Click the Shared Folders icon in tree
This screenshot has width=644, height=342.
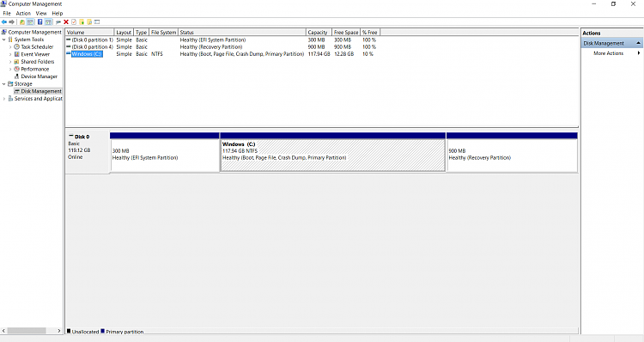pyautogui.click(x=17, y=62)
